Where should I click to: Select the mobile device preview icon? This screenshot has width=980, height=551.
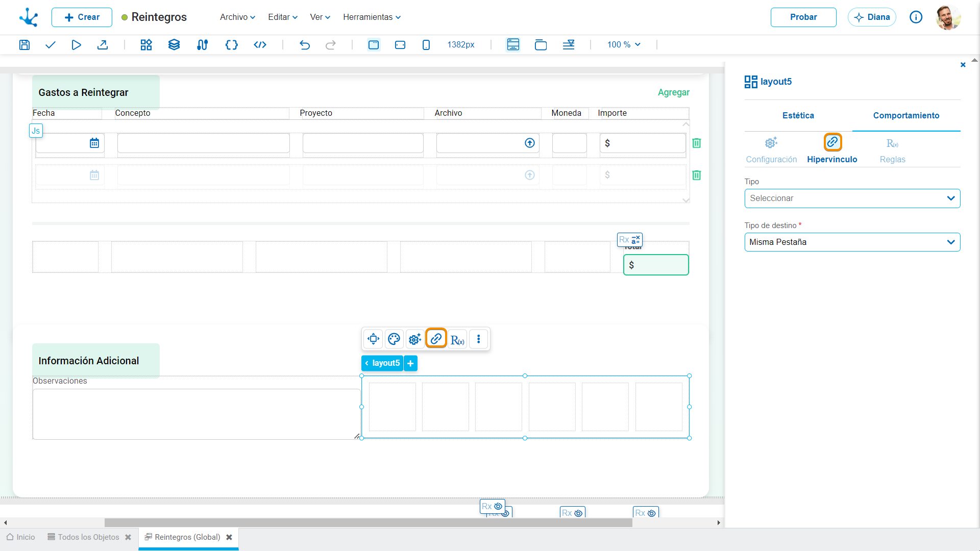point(426,45)
